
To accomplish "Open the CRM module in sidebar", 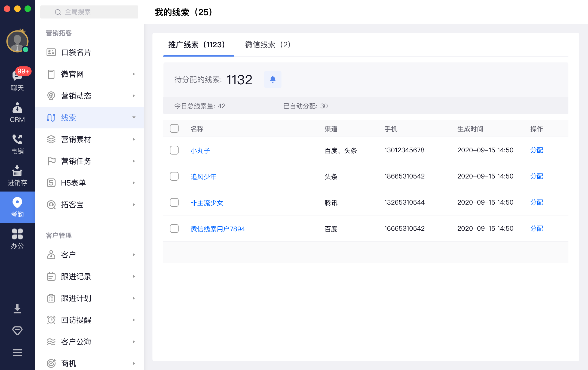I will click(17, 112).
